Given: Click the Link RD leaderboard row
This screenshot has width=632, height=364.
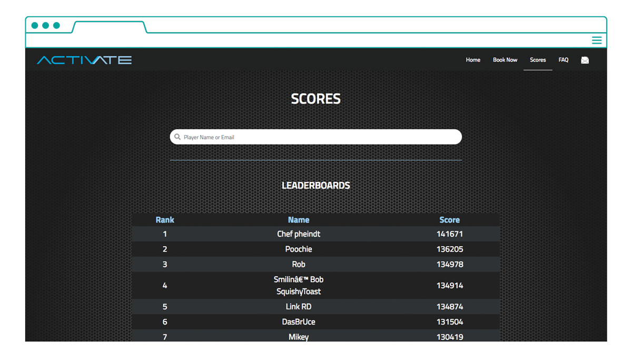Looking at the screenshot, I should point(299,307).
